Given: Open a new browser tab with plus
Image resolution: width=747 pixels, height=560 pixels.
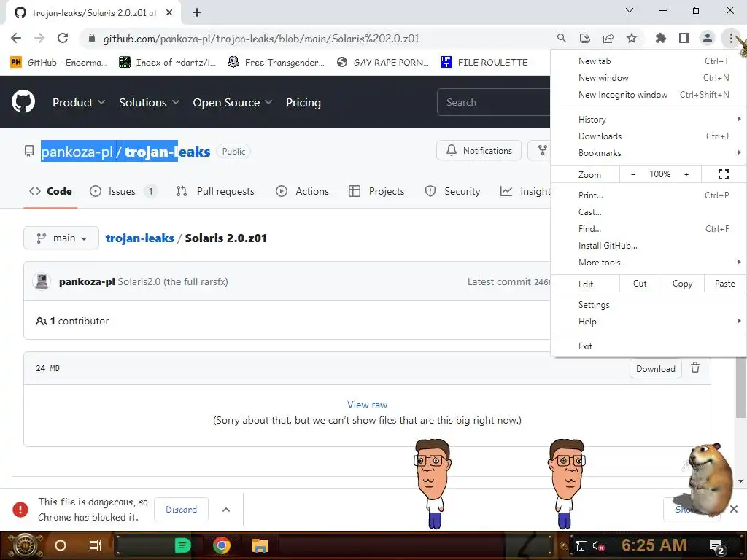Looking at the screenshot, I should point(197,12).
